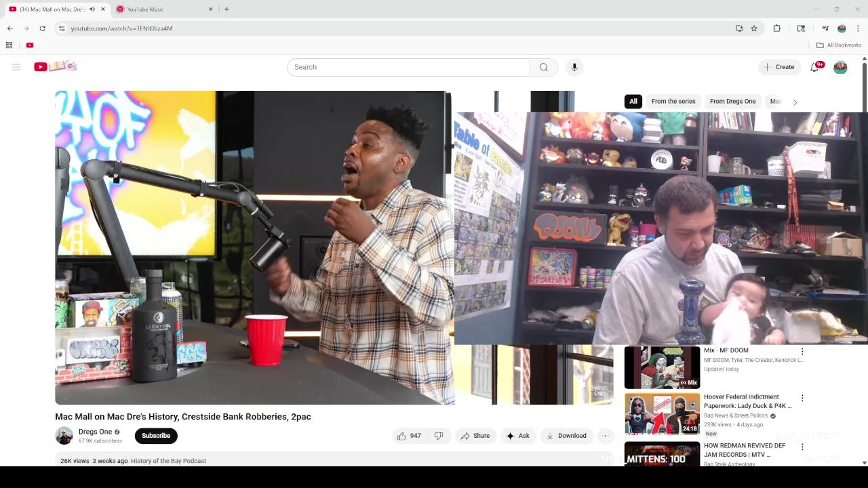Viewport: 868px width, 488px height.
Task: Dislike the Mac Mall video
Action: coord(439,436)
